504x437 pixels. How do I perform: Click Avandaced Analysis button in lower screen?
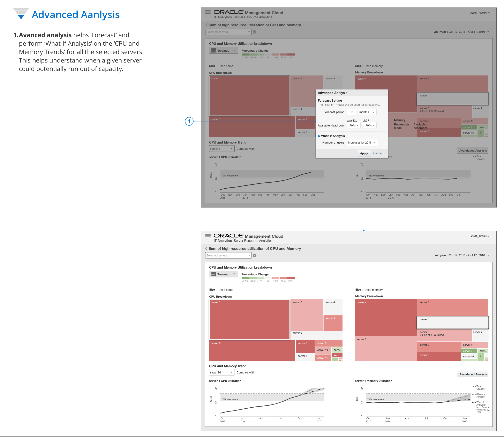click(473, 374)
